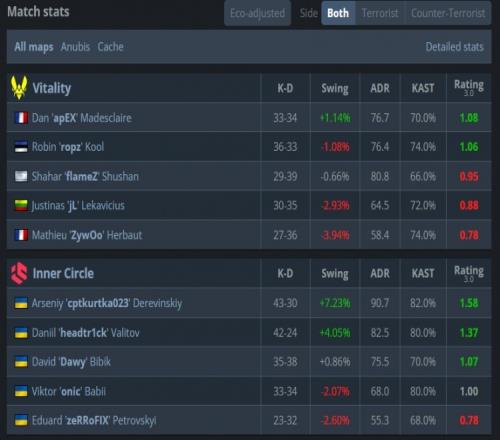Open the Detailed stats link
500x440 pixels.
(x=454, y=47)
